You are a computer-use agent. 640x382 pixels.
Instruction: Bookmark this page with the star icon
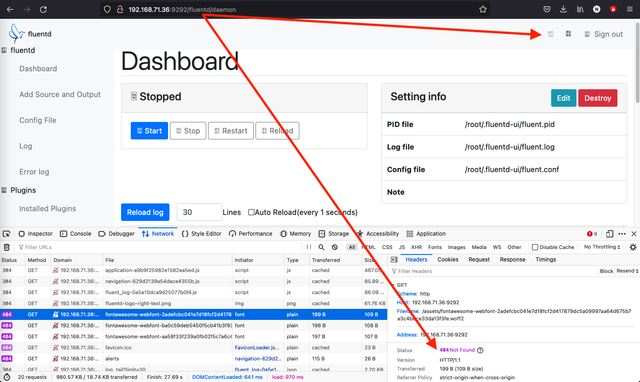[483, 9]
